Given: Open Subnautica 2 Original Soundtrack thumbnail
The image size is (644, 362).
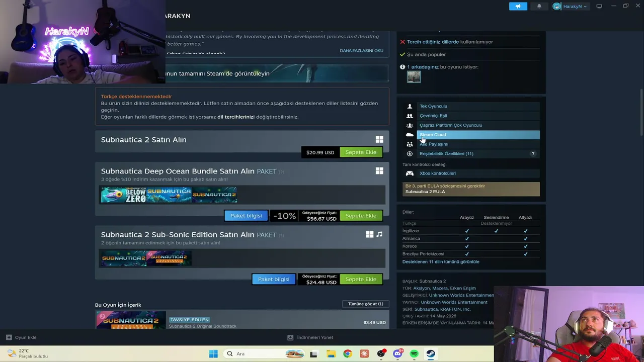Looking at the screenshot, I should click(x=131, y=320).
